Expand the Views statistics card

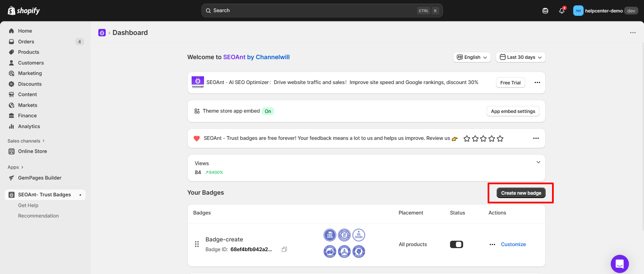coord(538,162)
